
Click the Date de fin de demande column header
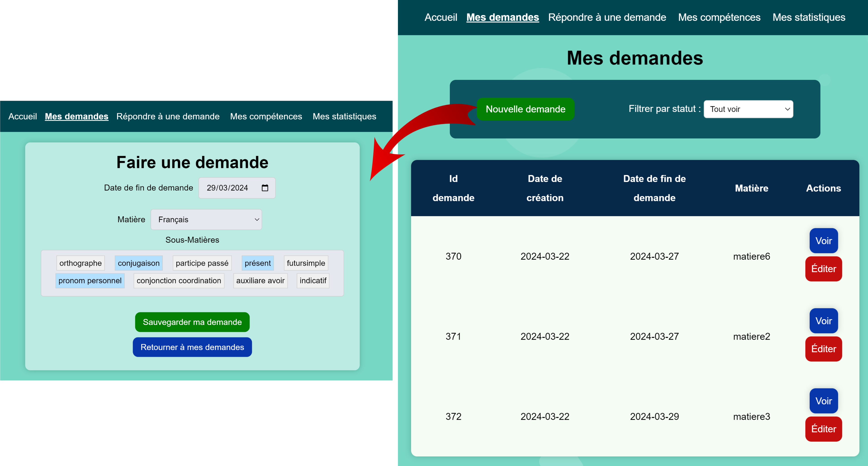(x=654, y=188)
